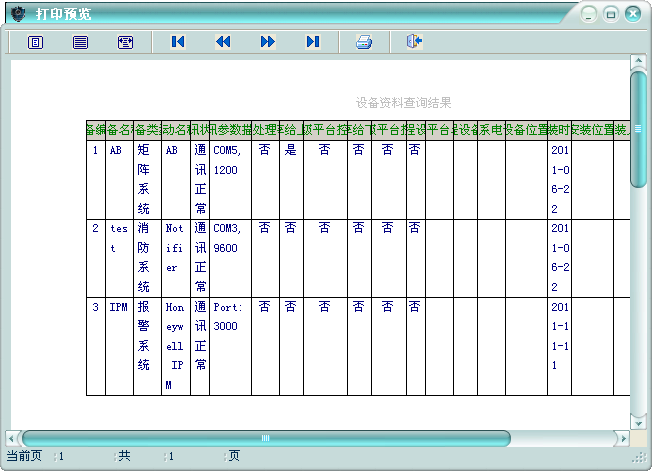Click the horizontal scrollbar right arrow

click(624, 438)
